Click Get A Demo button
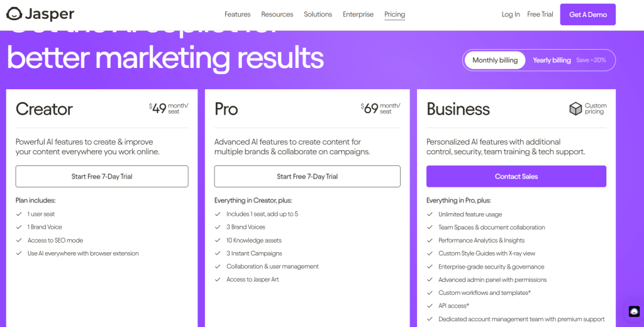Screen dimensions: 644x327 (587, 14)
